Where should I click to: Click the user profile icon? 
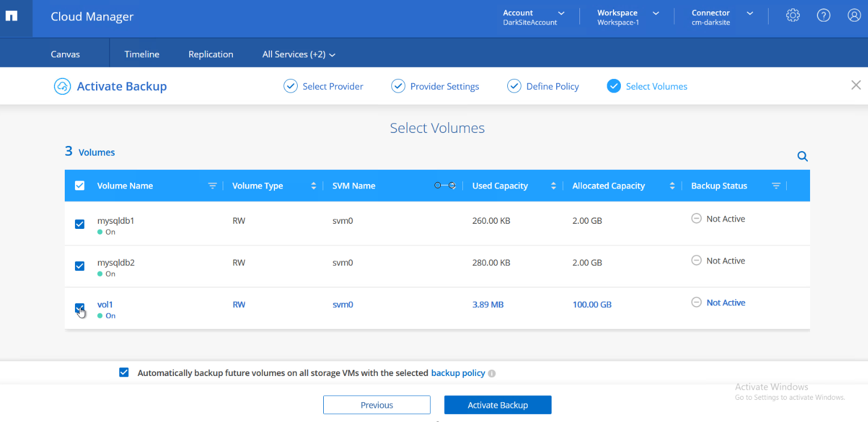[x=854, y=15]
